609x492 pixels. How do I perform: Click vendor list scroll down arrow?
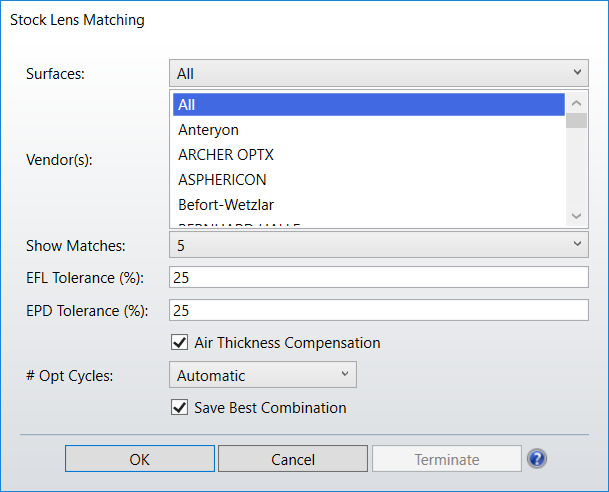coord(576,216)
